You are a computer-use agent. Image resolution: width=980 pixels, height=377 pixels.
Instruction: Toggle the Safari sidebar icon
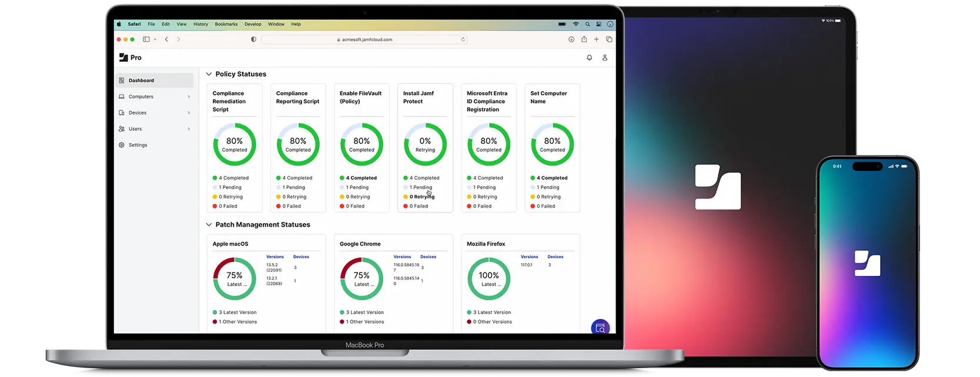coord(146,39)
